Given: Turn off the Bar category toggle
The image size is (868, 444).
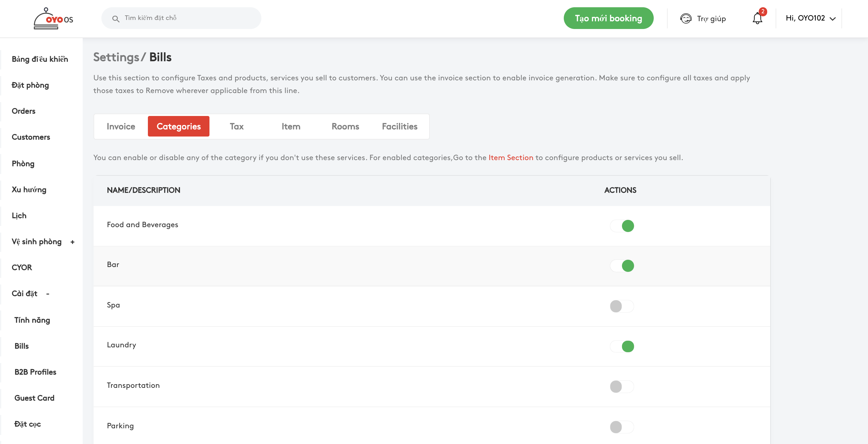Looking at the screenshot, I should (622, 266).
